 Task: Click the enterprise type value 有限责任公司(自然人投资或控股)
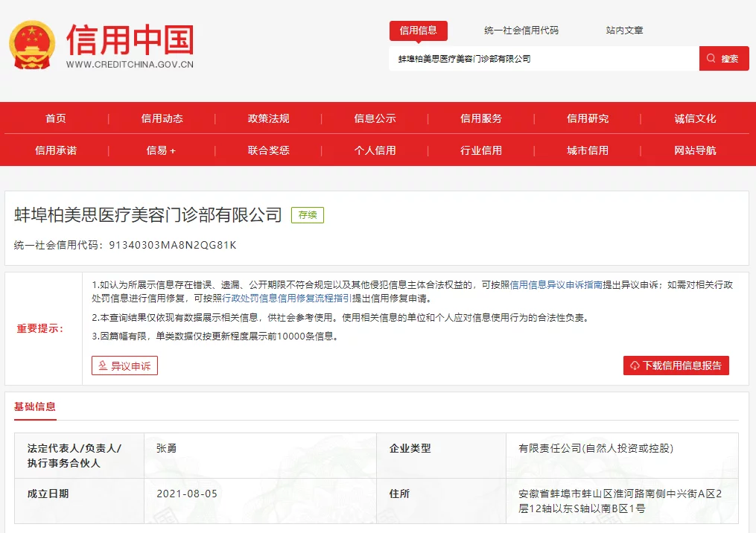click(596, 448)
